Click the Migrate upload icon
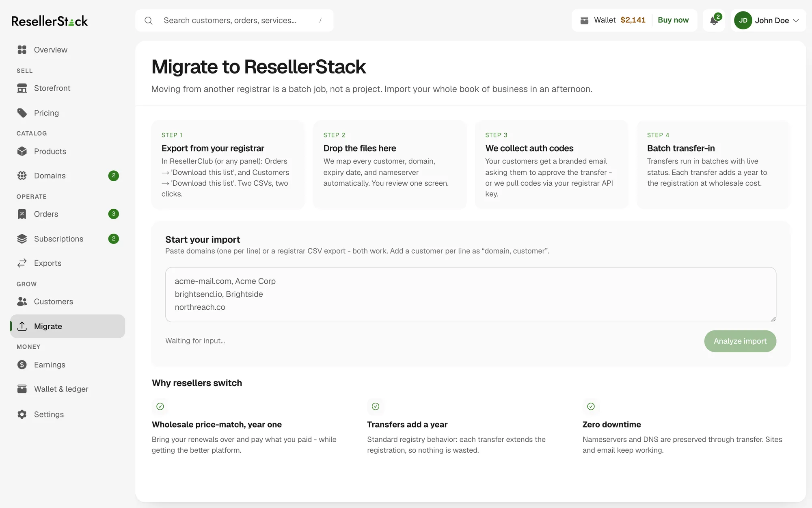The image size is (812, 508). click(x=22, y=326)
